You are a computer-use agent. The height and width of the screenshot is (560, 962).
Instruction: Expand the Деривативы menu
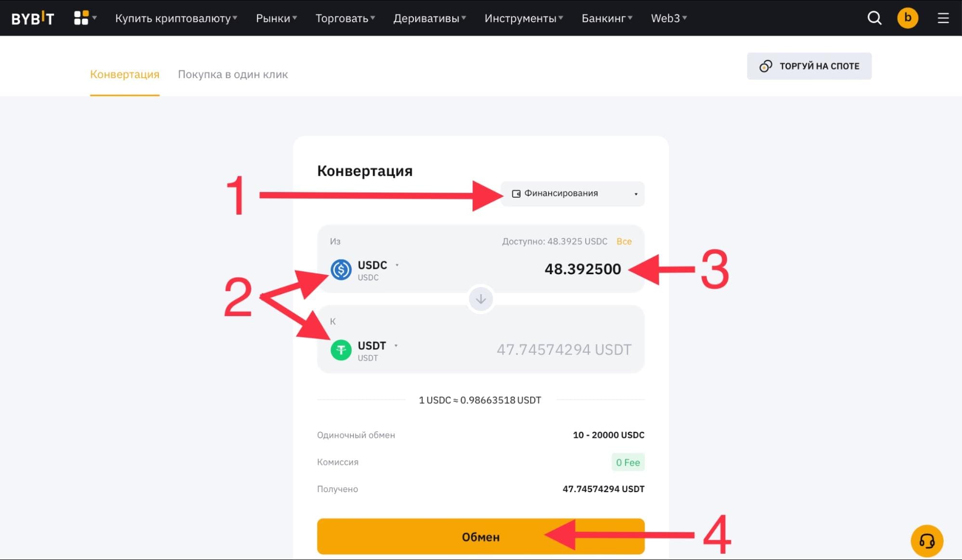(x=430, y=18)
